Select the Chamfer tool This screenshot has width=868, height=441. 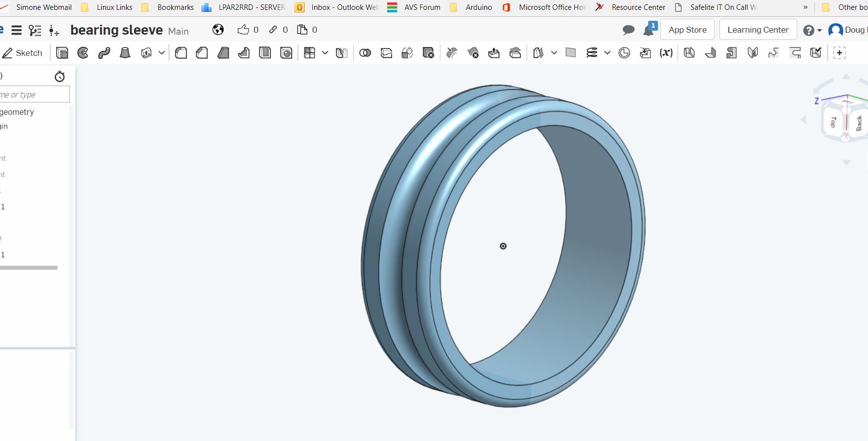(x=202, y=53)
